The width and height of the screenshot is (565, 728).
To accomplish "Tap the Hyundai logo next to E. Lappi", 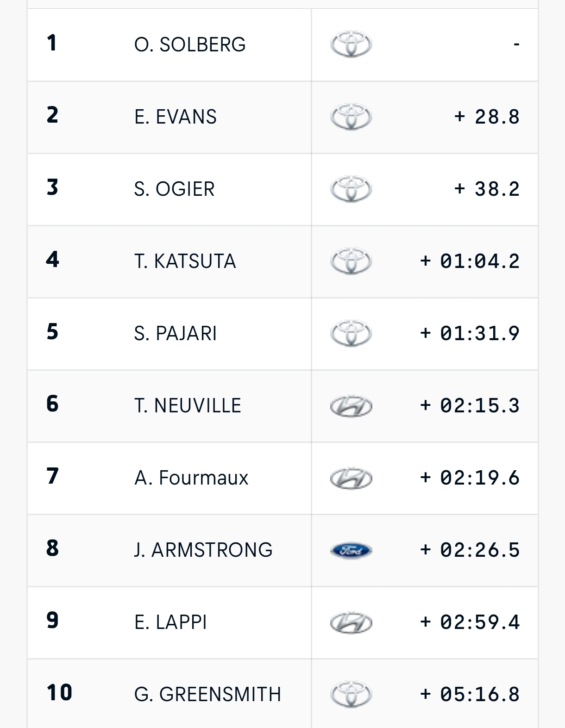I will 351,622.
